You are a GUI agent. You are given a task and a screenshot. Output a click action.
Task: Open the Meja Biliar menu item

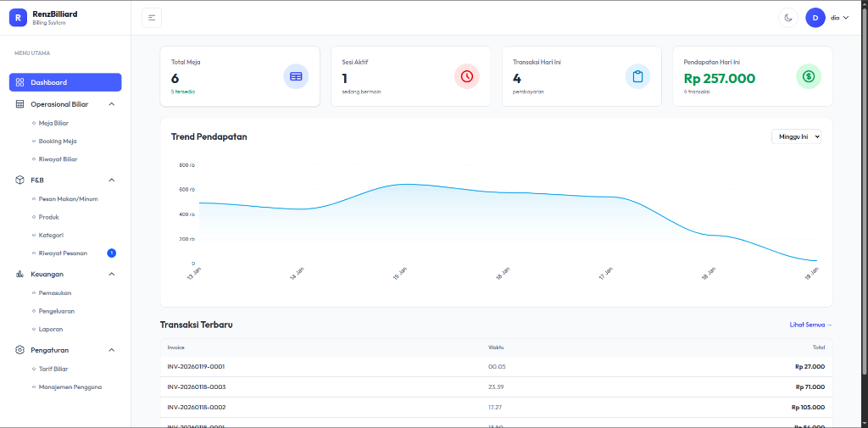pyautogui.click(x=53, y=123)
